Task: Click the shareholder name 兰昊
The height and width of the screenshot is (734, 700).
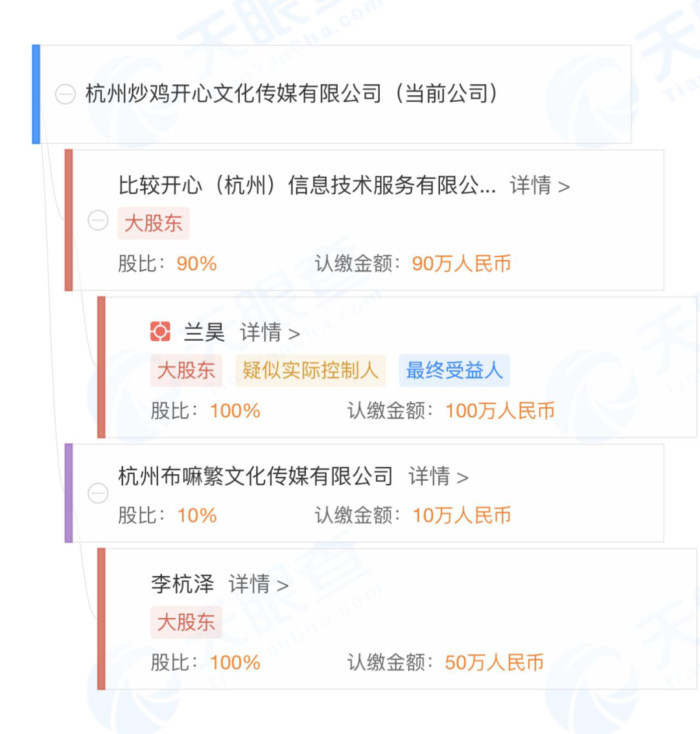Action: (x=204, y=332)
